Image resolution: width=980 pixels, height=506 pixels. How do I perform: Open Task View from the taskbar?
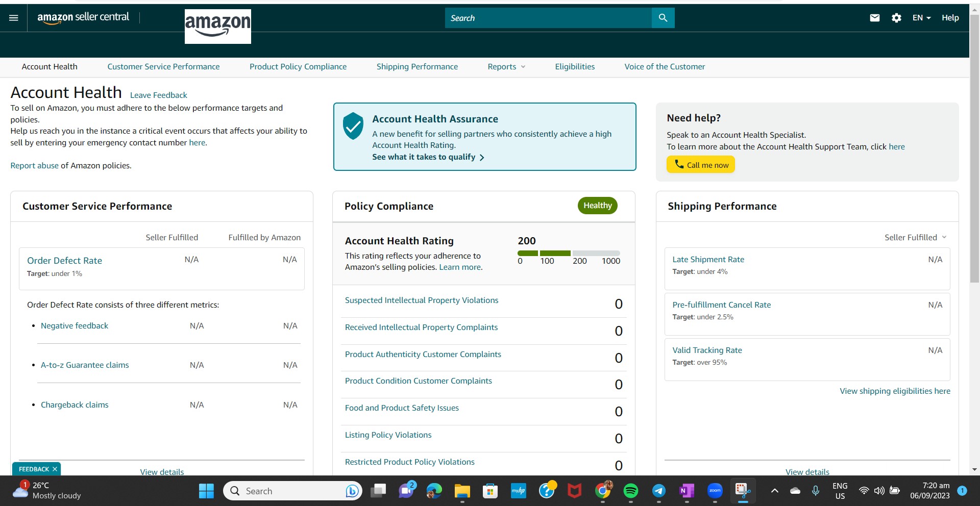click(x=378, y=491)
